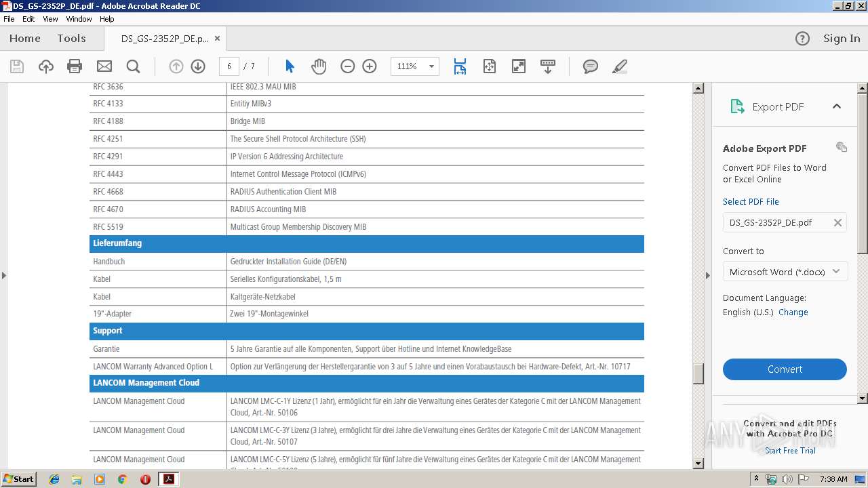Click the Export PDF panel icon
Screen dimensions: 868x488
tap(737, 106)
